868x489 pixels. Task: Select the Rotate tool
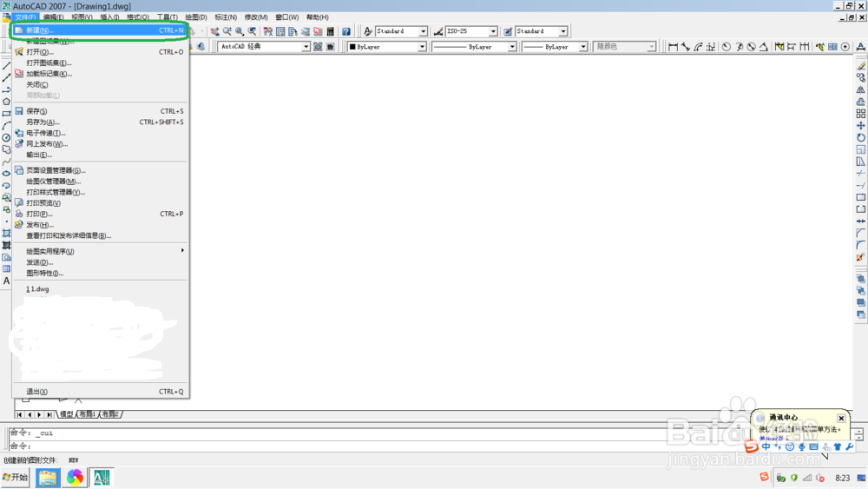pos(861,137)
